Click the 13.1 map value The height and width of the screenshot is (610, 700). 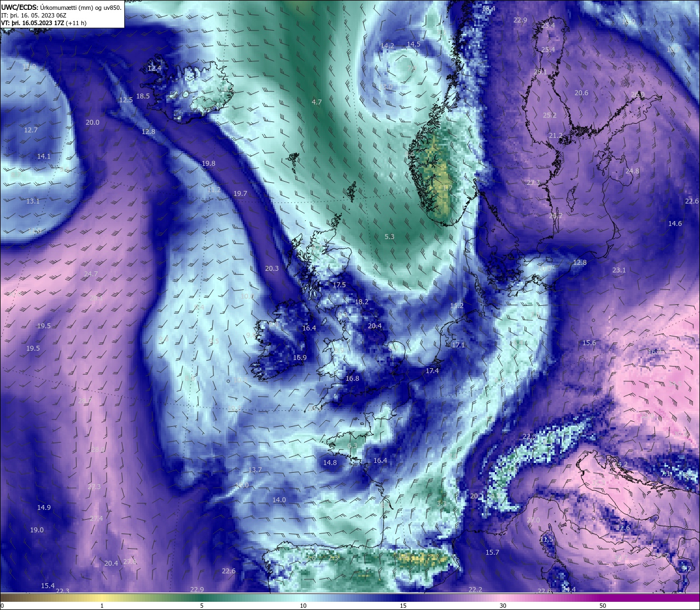click(33, 201)
